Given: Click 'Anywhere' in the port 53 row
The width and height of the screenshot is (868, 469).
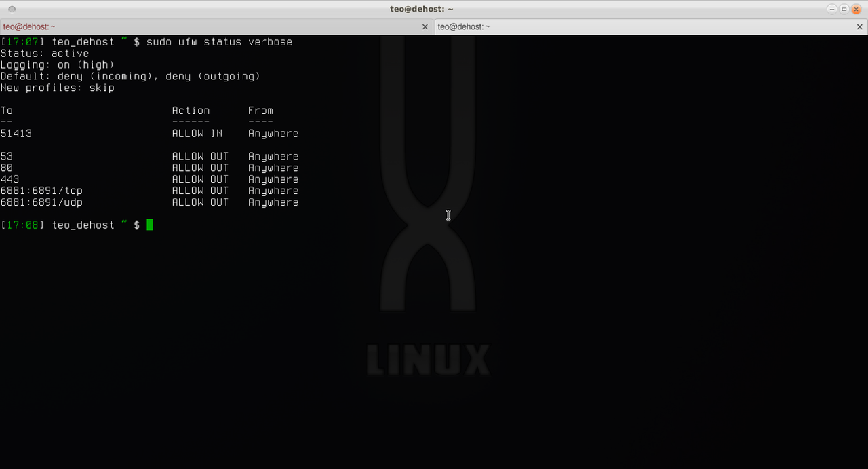Looking at the screenshot, I should [x=273, y=157].
